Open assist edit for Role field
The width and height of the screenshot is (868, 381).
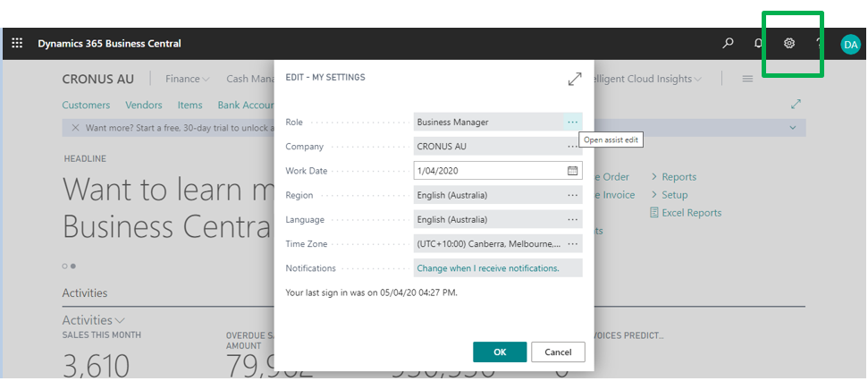click(572, 122)
